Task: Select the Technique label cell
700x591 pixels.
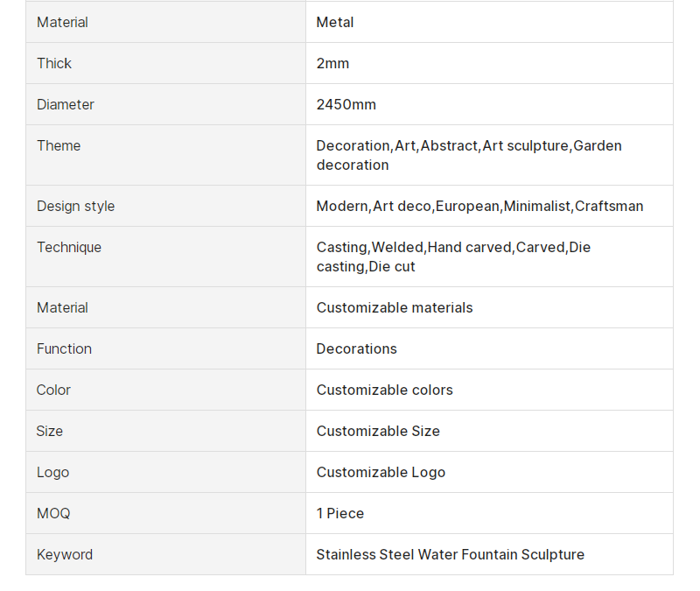Action: (165, 257)
